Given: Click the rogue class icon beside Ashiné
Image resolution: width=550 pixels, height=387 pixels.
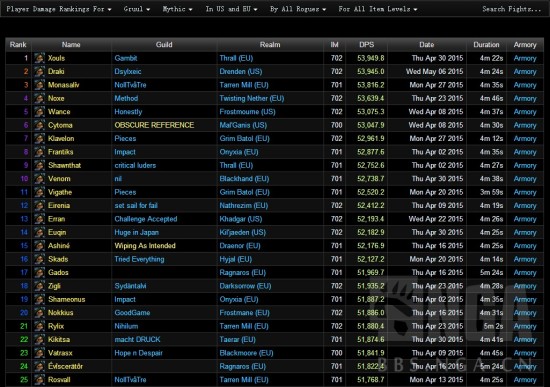Looking at the screenshot, I should pyautogui.click(x=40, y=246).
